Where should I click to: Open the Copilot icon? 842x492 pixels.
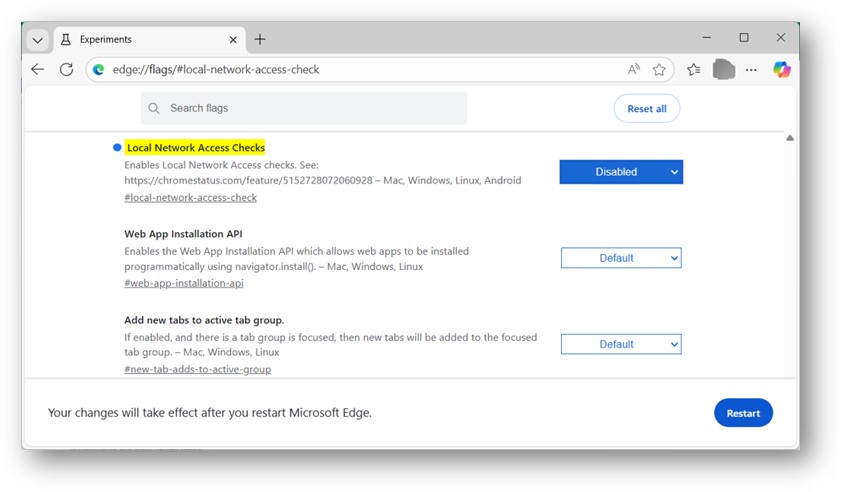781,69
